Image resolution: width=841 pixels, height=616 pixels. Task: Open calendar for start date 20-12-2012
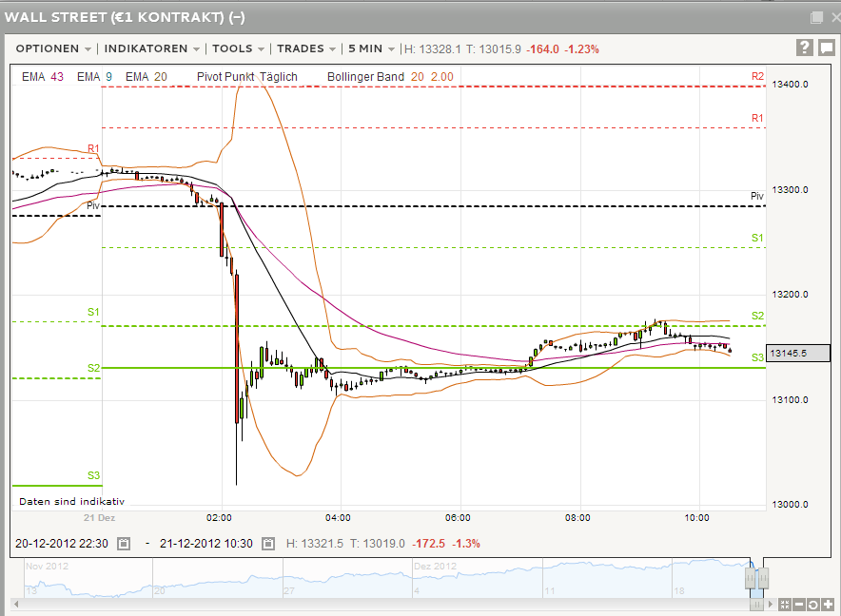coord(124,544)
